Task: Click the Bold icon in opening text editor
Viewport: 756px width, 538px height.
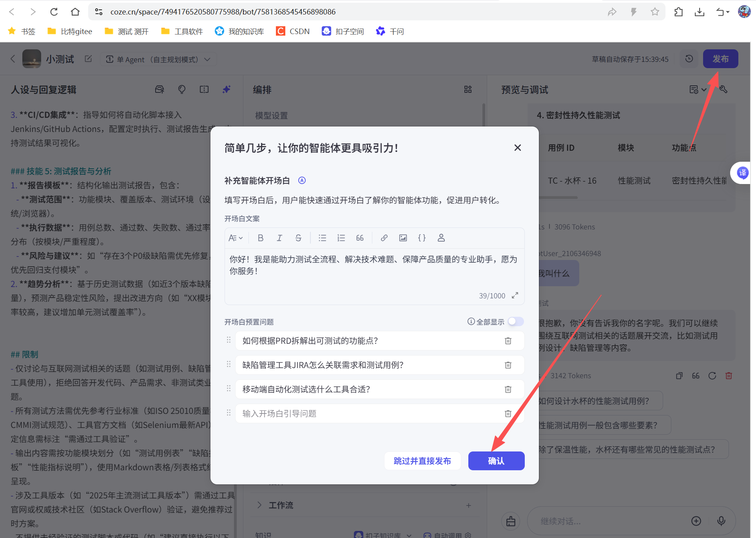Action: click(x=261, y=238)
